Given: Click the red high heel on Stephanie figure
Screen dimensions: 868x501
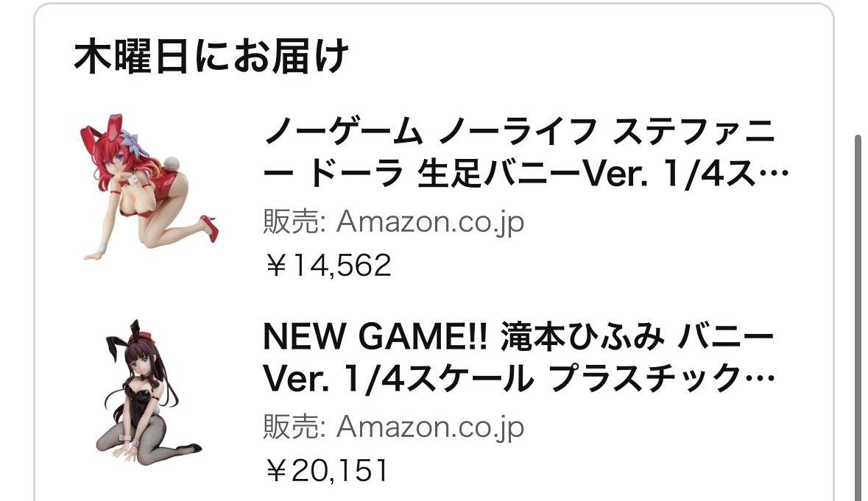Looking at the screenshot, I should (210, 227).
